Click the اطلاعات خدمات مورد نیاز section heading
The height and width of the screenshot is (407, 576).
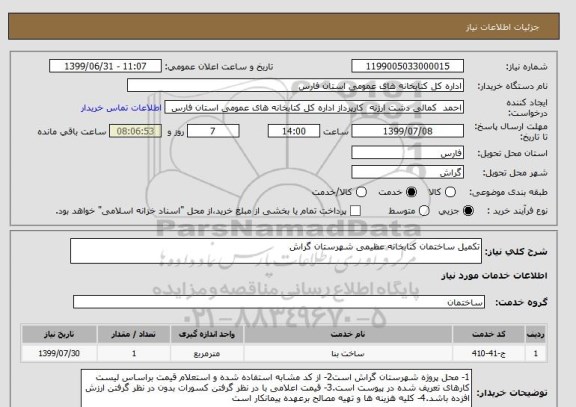tap(494, 276)
